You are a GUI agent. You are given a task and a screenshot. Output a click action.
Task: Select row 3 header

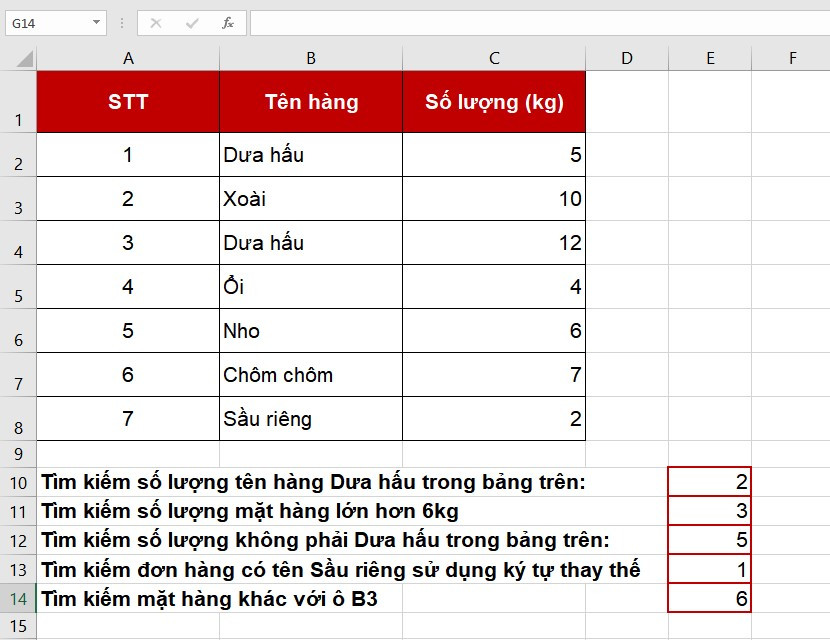point(18,199)
